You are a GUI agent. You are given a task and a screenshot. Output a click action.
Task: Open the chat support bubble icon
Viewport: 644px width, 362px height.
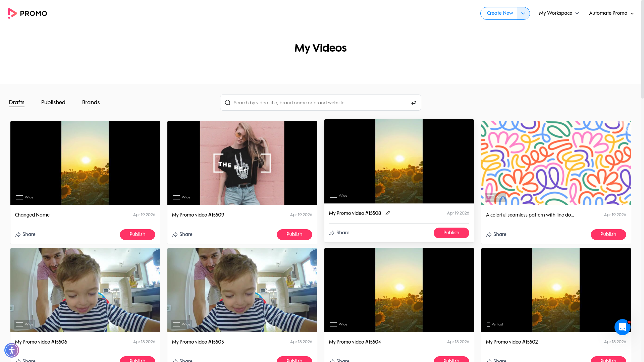coord(622,327)
